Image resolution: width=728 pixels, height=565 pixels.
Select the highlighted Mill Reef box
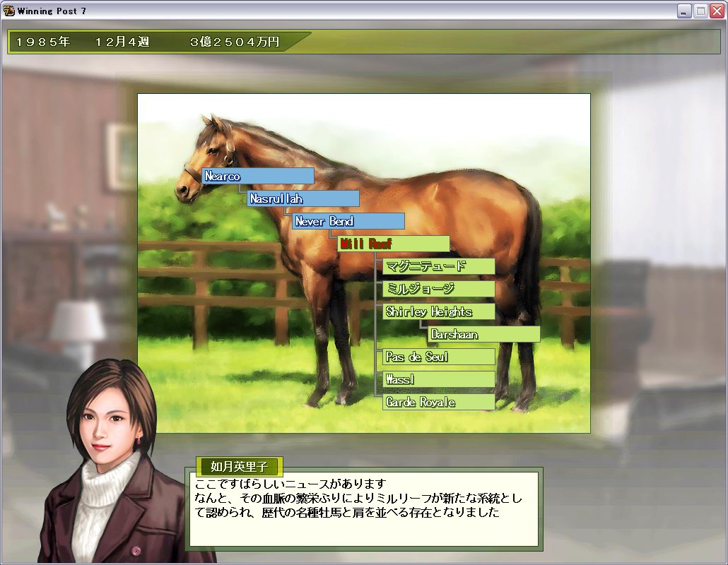click(393, 244)
